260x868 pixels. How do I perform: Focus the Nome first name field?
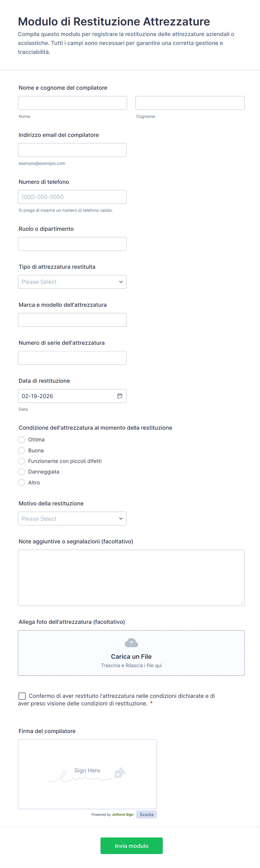72,103
